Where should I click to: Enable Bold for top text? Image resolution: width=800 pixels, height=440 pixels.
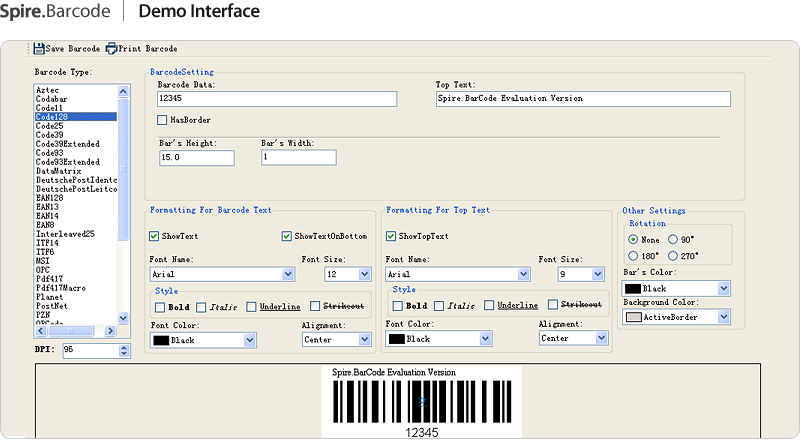[397, 306]
